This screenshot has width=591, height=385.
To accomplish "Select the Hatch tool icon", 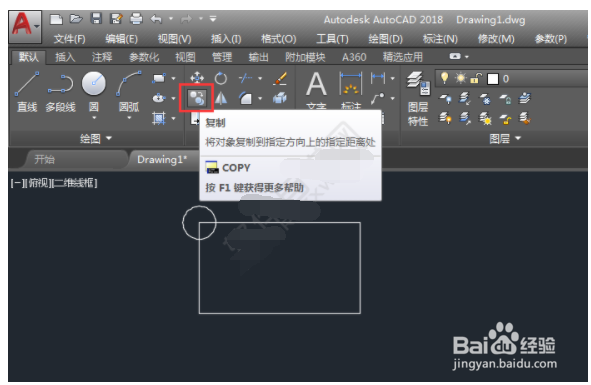I will [x=159, y=118].
